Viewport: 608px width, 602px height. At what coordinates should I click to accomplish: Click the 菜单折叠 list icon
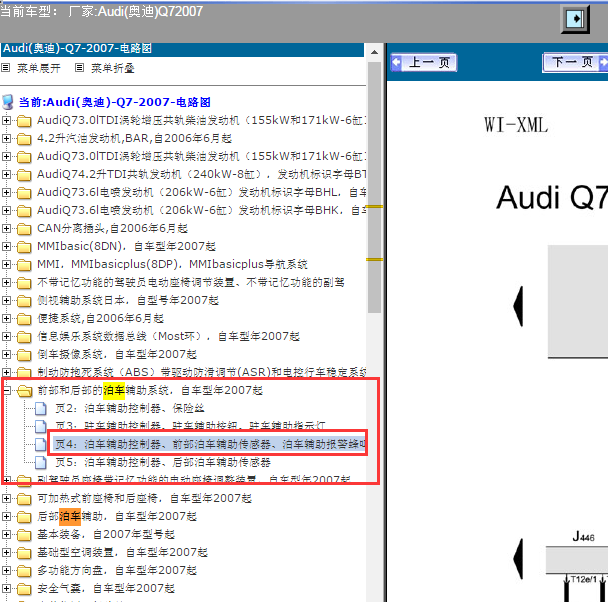coord(79,68)
